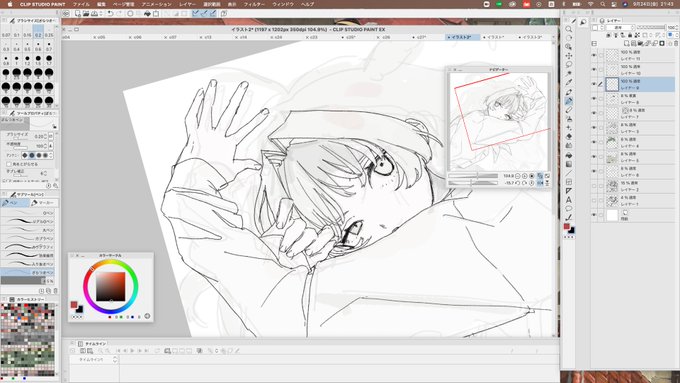
Task: Show hidden レイヤー 2 via eye box
Action: (x=594, y=186)
